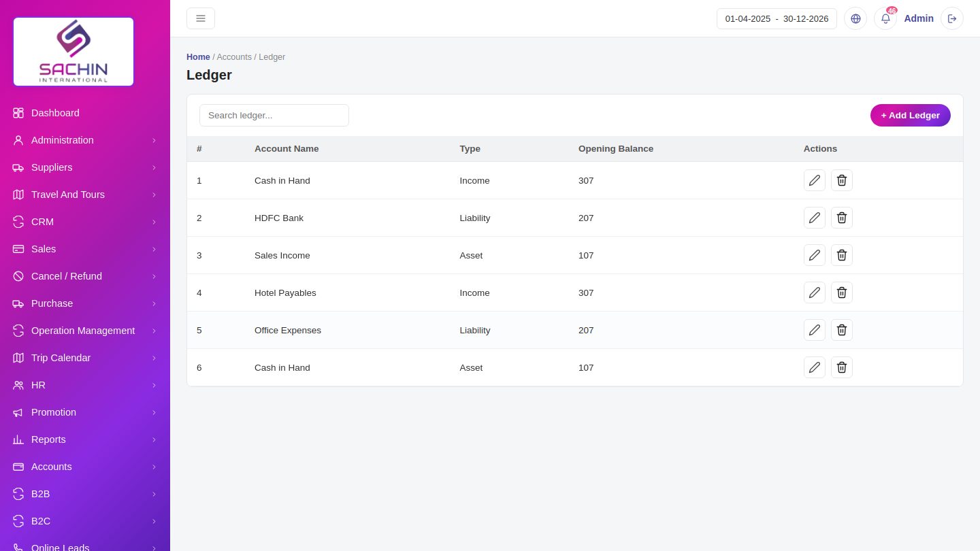980x551 pixels.
Task: Click the Hotel Payables account name
Action: pos(285,293)
